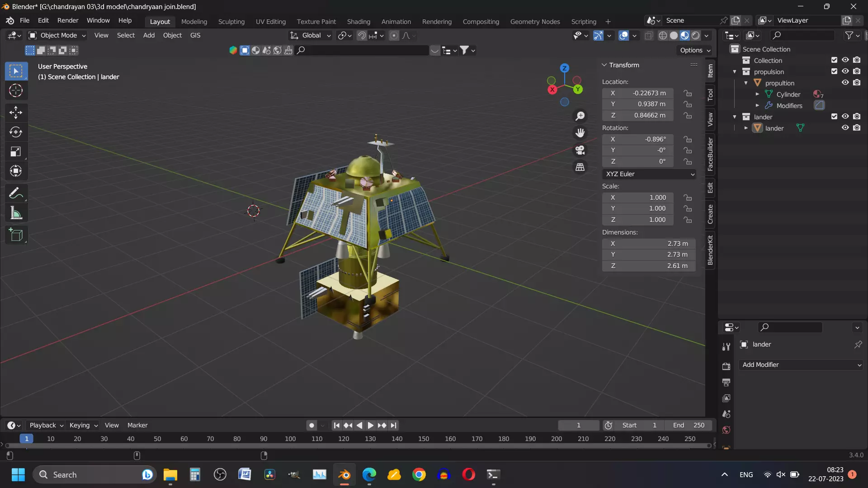Switch to orthographic grid view icon
The height and width of the screenshot is (488, 868).
point(580,167)
